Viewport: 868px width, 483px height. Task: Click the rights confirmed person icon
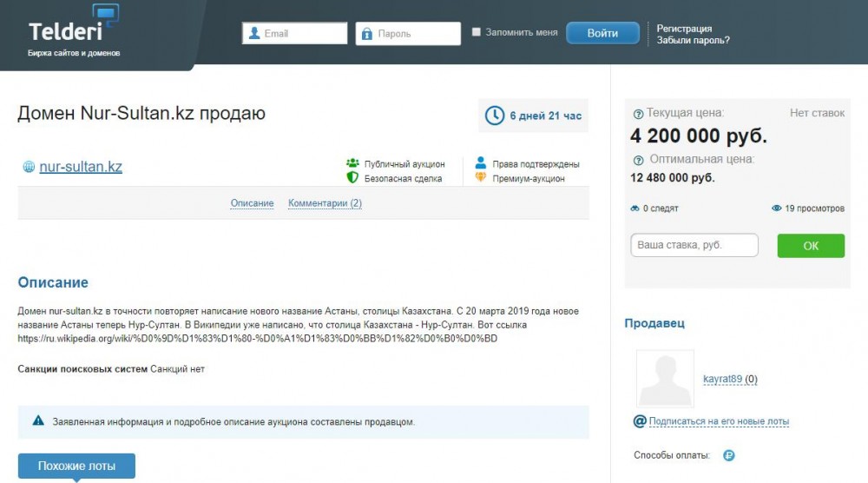[x=481, y=163]
